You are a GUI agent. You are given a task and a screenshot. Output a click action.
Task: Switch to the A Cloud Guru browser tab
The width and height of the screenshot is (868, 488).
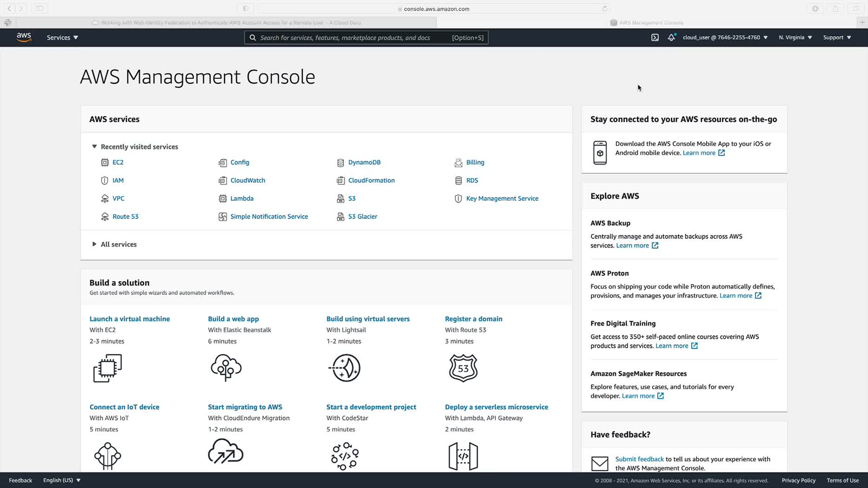[x=227, y=22]
